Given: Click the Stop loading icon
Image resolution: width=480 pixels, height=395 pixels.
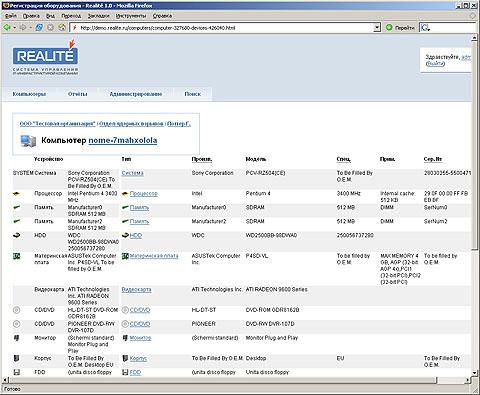Looking at the screenshot, I should tap(50, 28).
